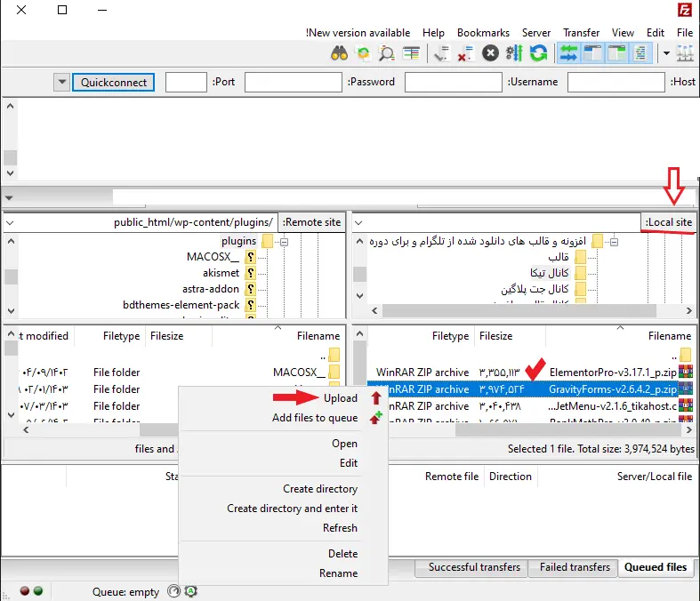This screenshot has height=601, width=700.
Task: Toggle the remote directory tree display
Action: click(x=592, y=53)
